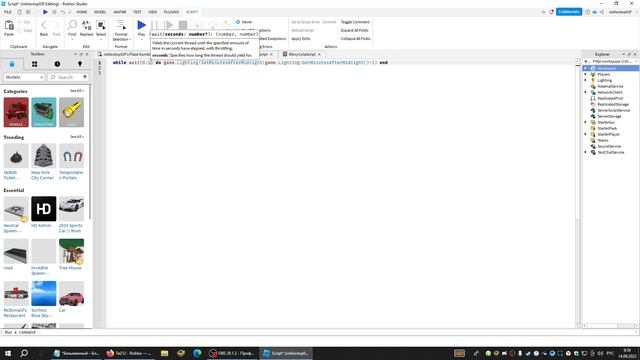Click Apply Edits in the ribbon
This screenshot has width=640, height=360.
(x=301, y=39)
